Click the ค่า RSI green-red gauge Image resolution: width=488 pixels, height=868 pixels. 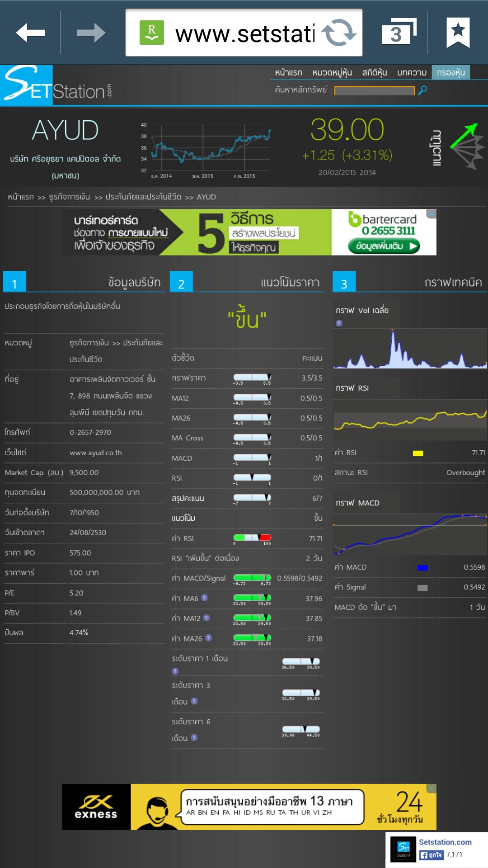[252, 539]
